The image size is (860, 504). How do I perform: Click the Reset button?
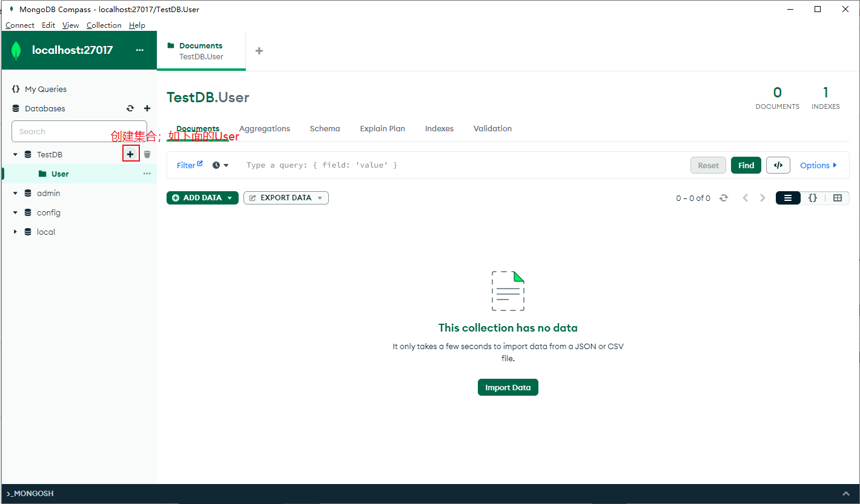point(708,165)
